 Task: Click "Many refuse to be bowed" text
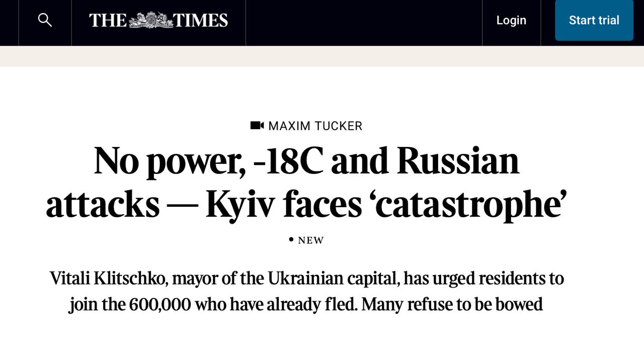click(452, 304)
